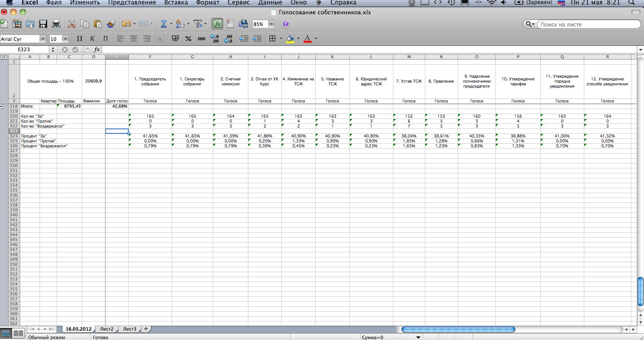Image resolution: width=644 pixels, height=340 pixels.
Task: Open Help with the purple question mark
Action: (286, 24)
